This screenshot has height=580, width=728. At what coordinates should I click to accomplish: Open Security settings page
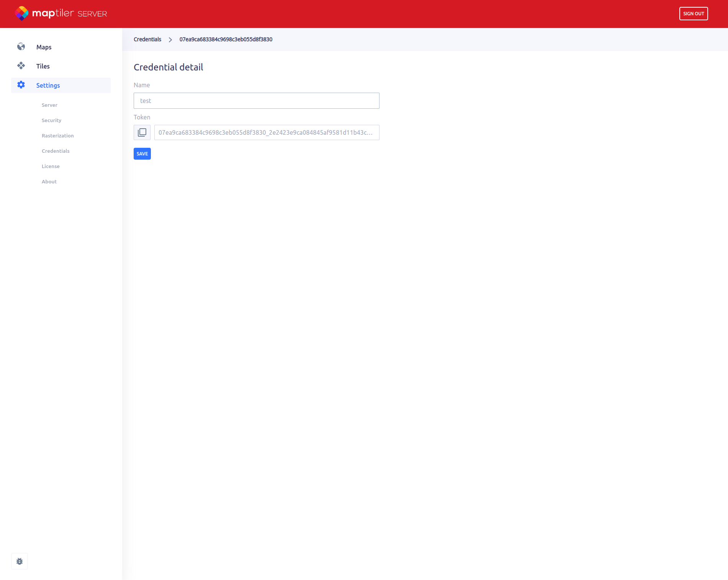(51, 120)
